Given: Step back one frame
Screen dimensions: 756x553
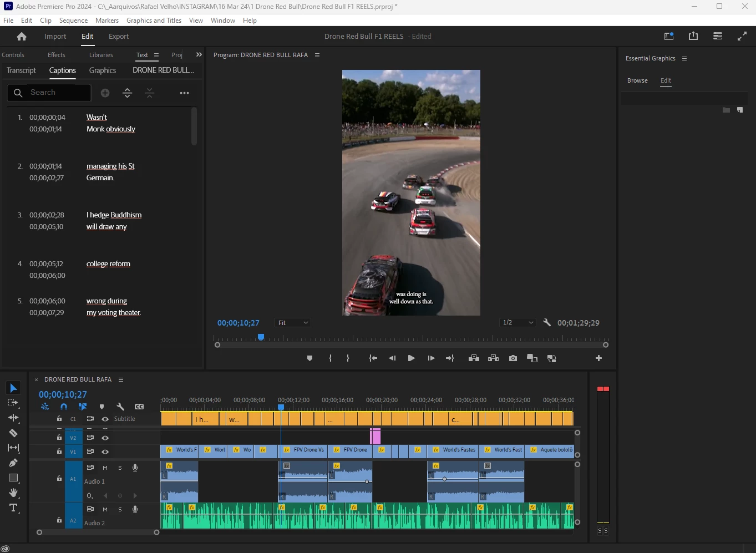Looking at the screenshot, I should coord(392,358).
